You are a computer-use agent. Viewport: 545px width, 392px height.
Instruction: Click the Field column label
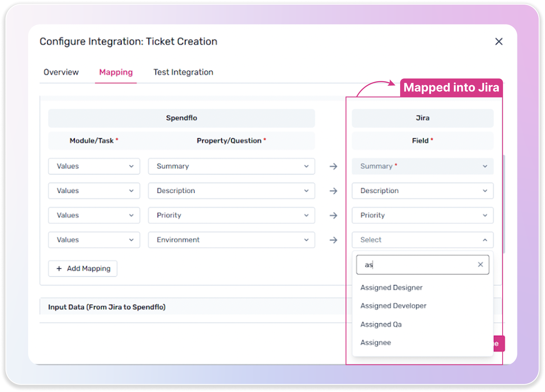[x=422, y=141]
